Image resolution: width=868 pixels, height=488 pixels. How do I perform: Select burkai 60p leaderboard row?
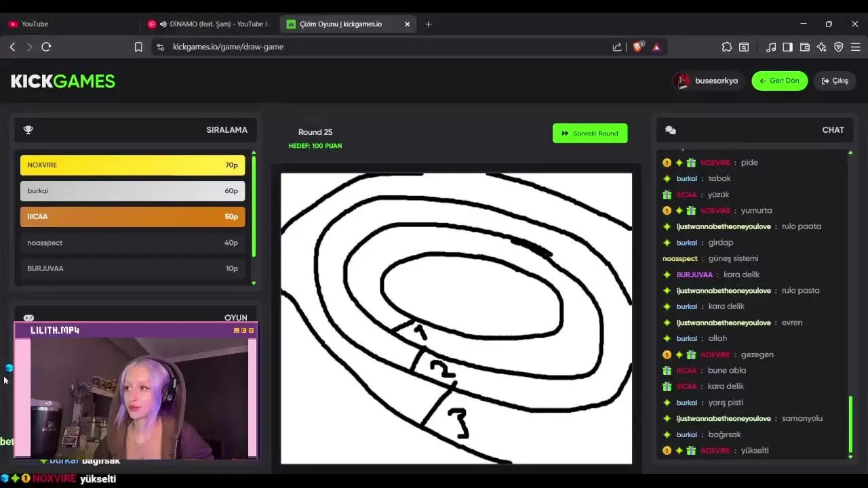coord(132,190)
